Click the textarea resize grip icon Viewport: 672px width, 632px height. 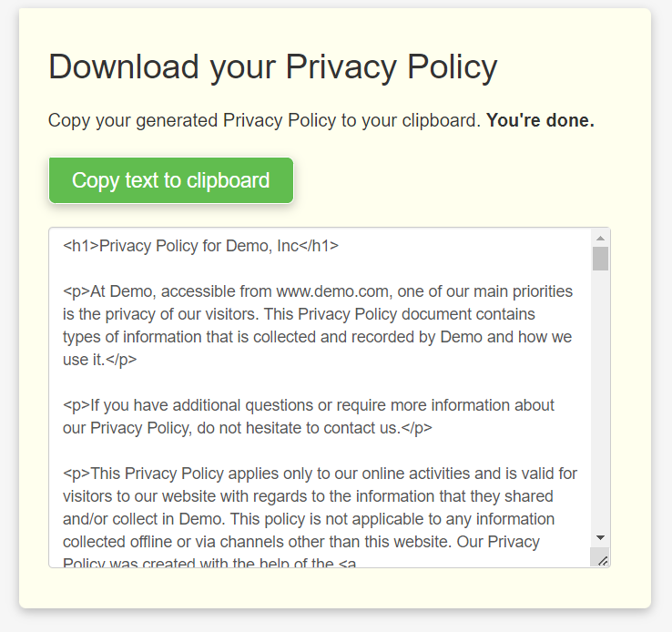(603, 560)
